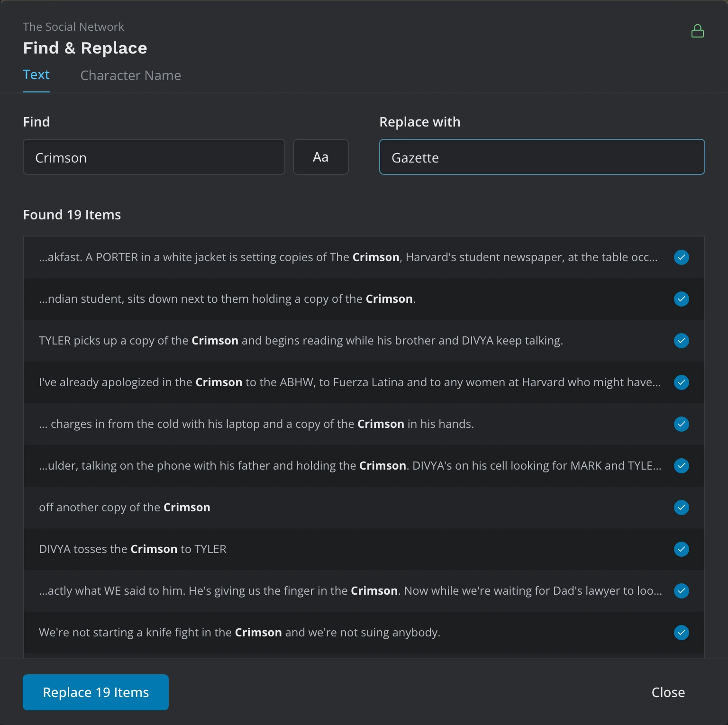728x725 pixels.
Task: Uncheck the 'I've already apologized' result
Action: point(682,382)
